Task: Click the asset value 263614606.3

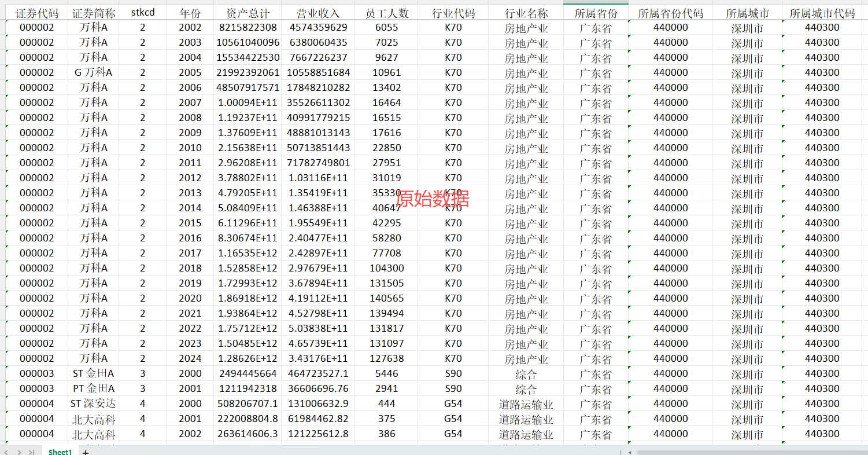Action: [x=248, y=434]
